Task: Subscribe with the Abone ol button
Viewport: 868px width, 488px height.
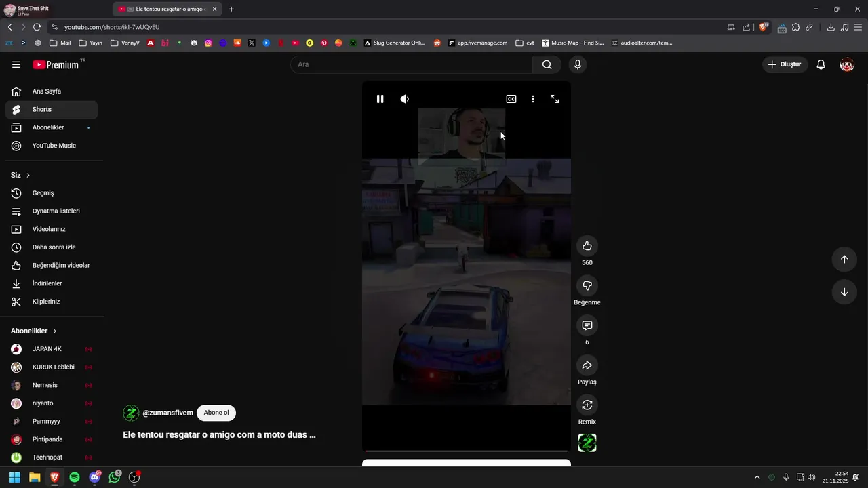Action: [x=216, y=413]
